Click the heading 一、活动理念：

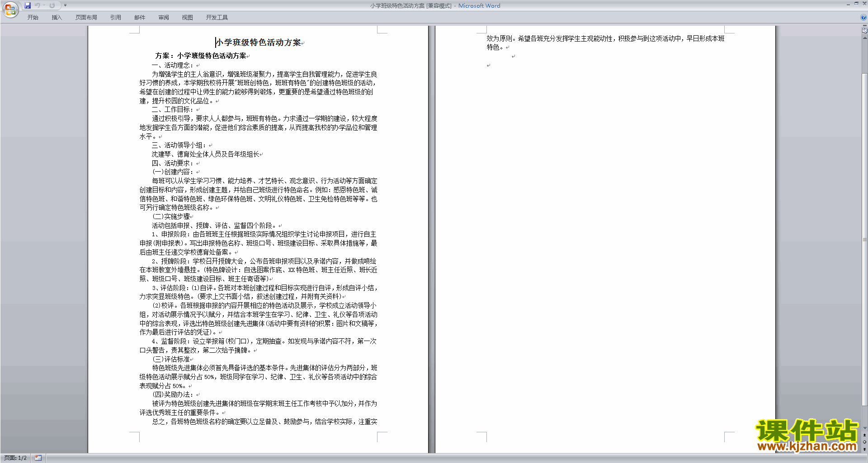(173, 65)
